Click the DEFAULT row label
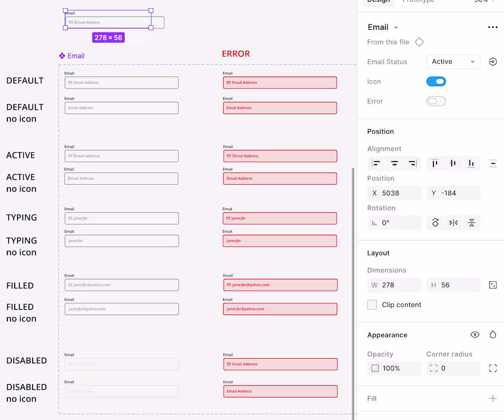The height and width of the screenshot is (420, 504). click(25, 81)
